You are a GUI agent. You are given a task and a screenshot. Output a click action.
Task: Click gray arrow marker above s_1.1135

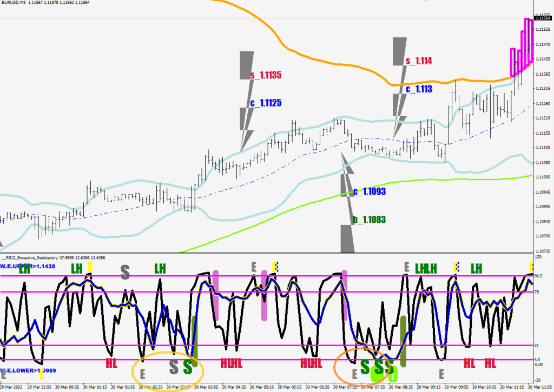tap(246, 65)
